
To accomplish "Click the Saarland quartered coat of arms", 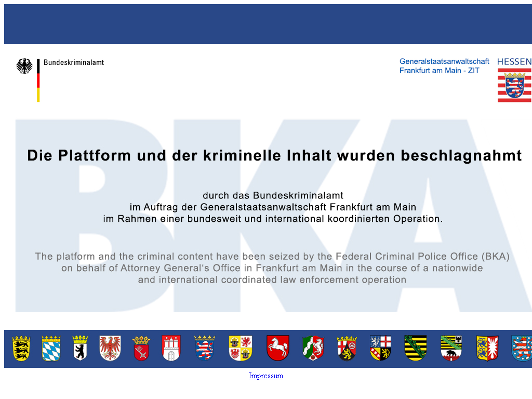I will (380, 348).
